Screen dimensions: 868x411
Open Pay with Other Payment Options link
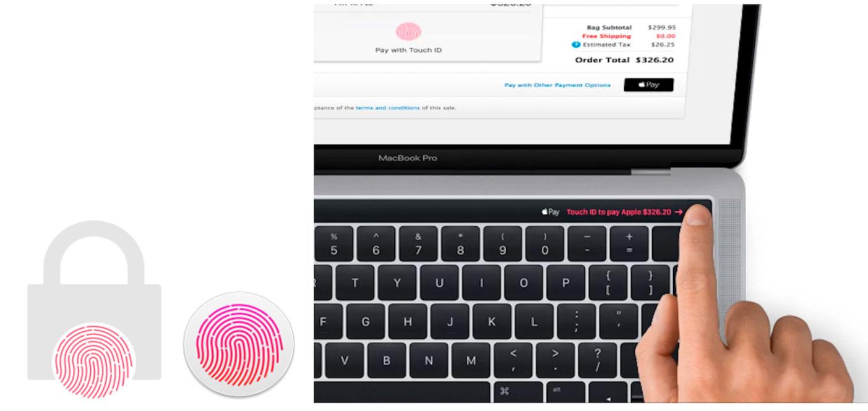[x=557, y=85]
